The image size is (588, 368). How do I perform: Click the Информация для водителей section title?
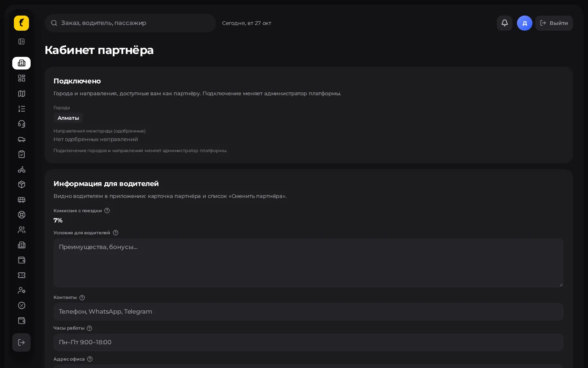(106, 184)
